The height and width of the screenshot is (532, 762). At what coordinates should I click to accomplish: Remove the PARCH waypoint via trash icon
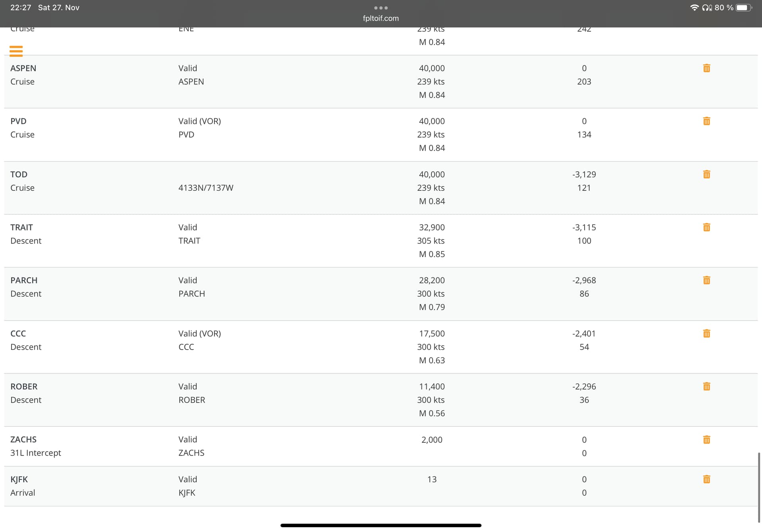coord(706,280)
